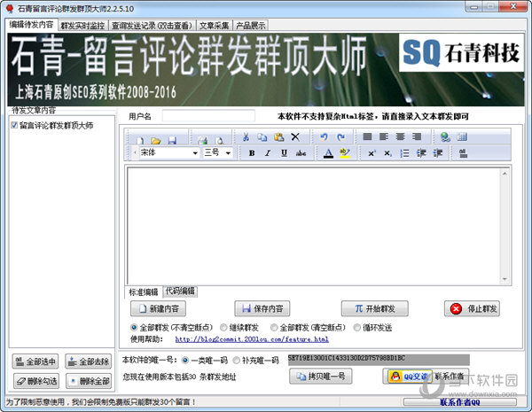Toggle underline formatting

pyautogui.click(x=284, y=153)
